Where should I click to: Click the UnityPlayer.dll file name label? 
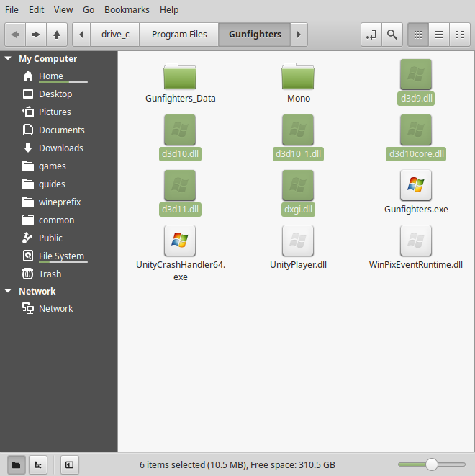[x=298, y=265]
